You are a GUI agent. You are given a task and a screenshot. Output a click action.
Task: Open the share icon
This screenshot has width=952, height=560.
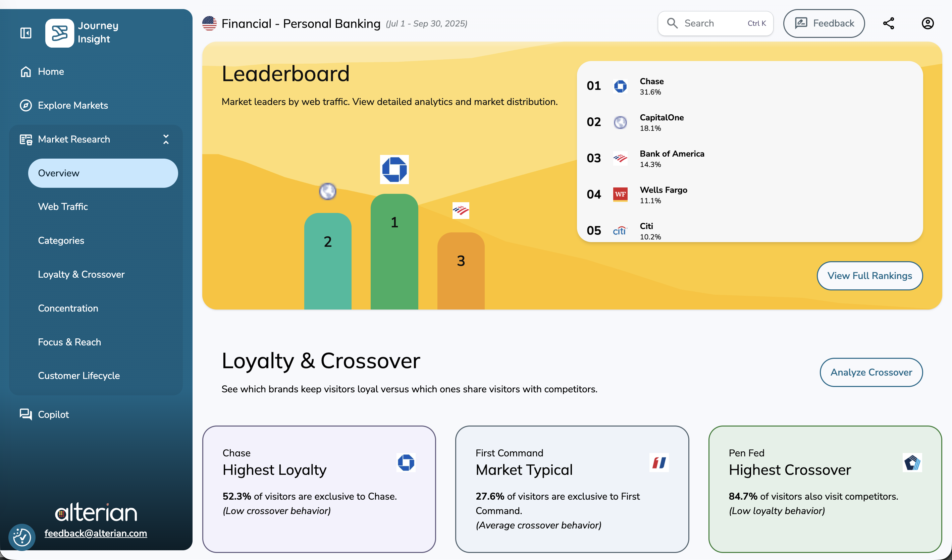click(888, 23)
